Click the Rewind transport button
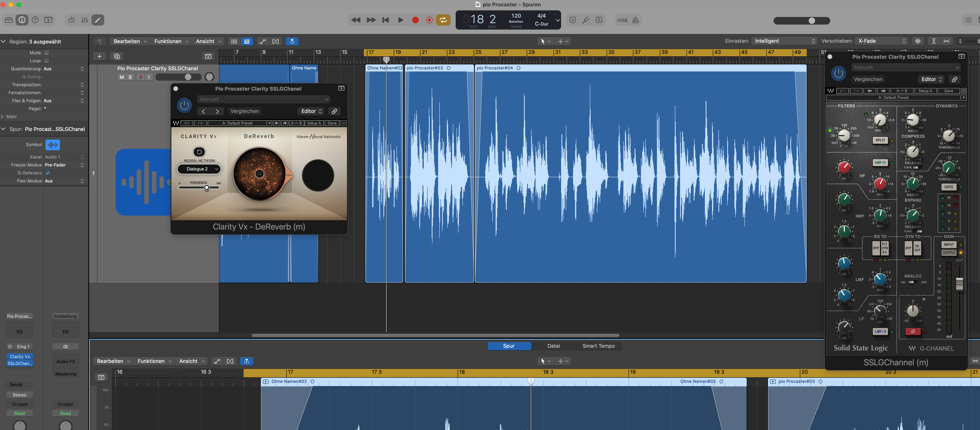Screen dimensions: 980x430 pyautogui.click(x=356, y=20)
